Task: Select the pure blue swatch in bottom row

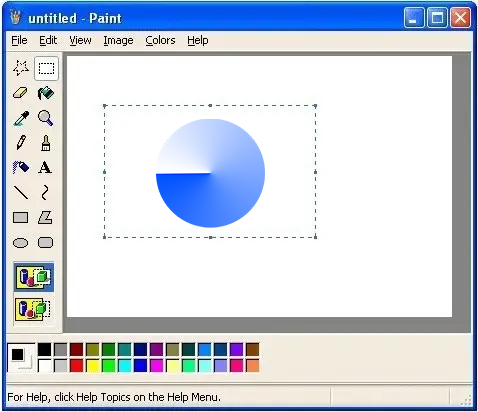Action: (141, 366)
